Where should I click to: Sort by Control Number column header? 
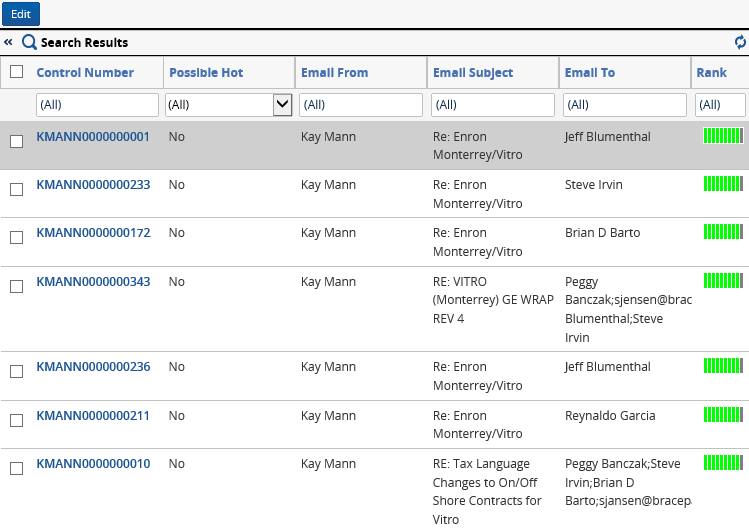(85, 73)
